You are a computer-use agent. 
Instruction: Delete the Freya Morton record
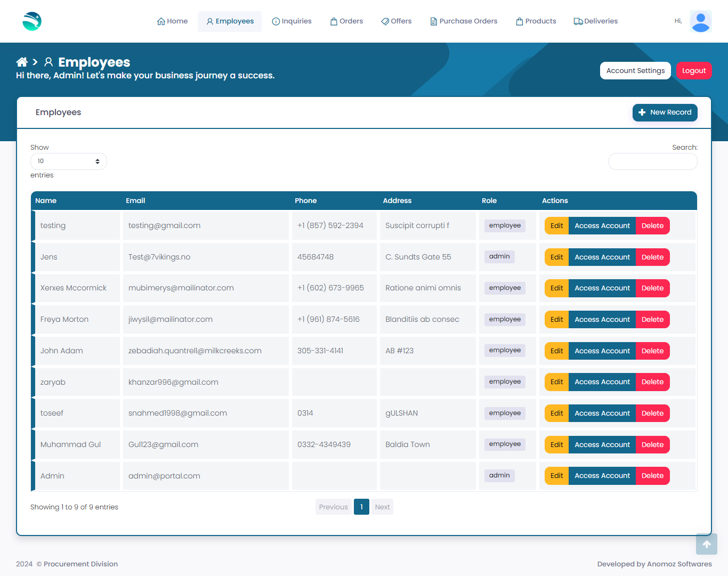click(652, 320)
